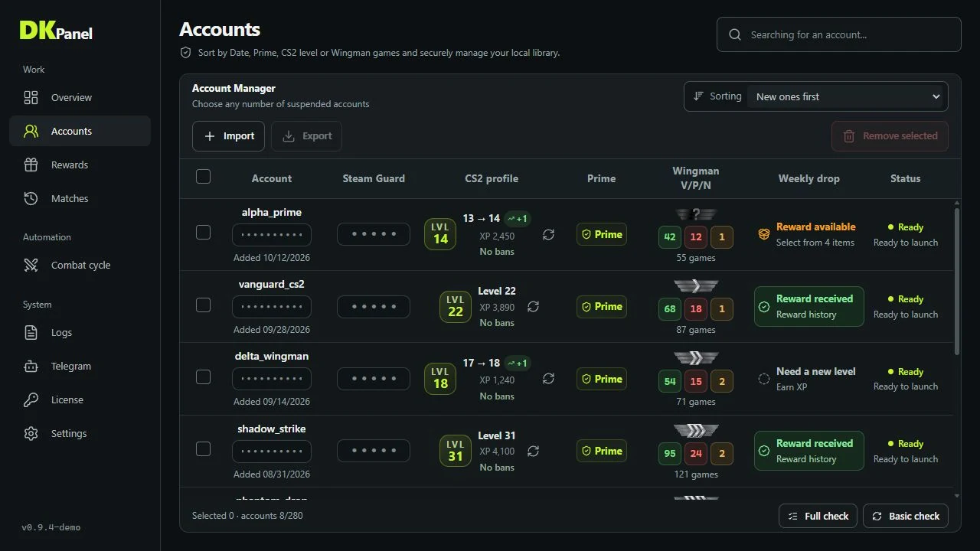Click vanguard_cs2 wingman rank icon
The width and height of the screenshot is (980, 551).
[x=696, y=286]
